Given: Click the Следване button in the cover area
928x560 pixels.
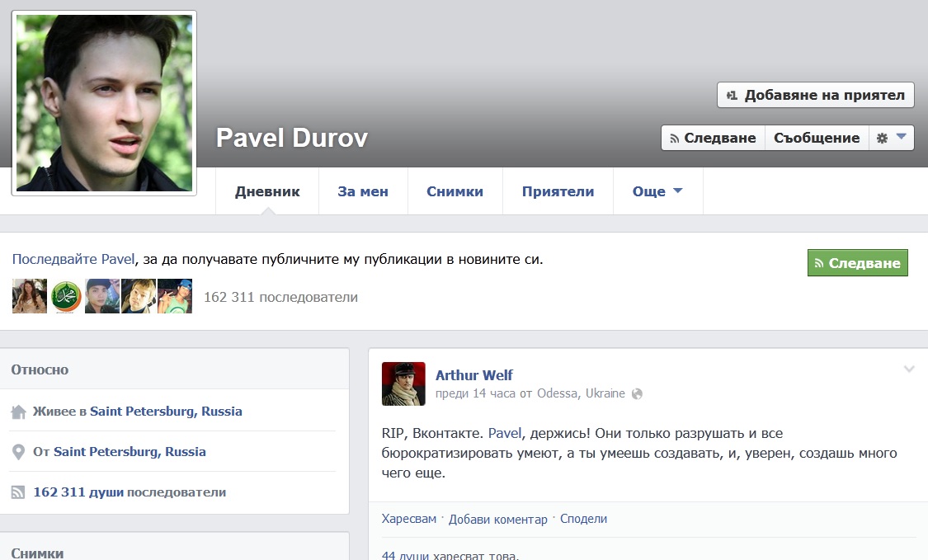Looking at the screenshot, I should (714, 138).
